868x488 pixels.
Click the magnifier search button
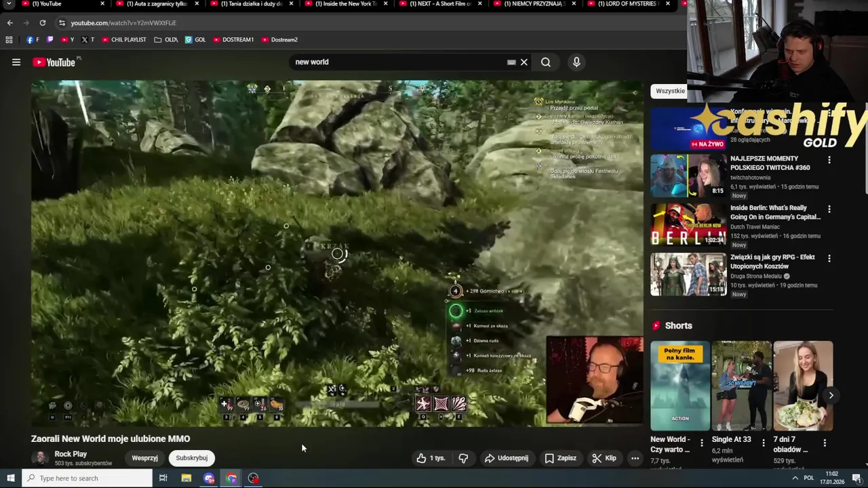point(546,62)
